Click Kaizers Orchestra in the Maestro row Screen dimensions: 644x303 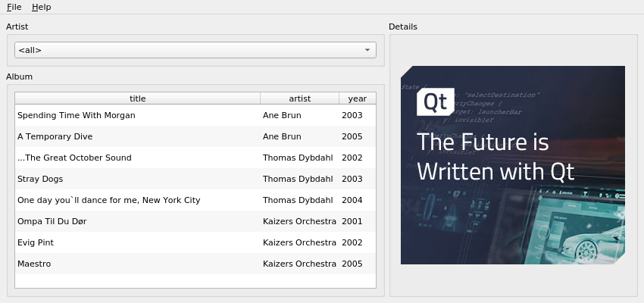pos(299,264)
